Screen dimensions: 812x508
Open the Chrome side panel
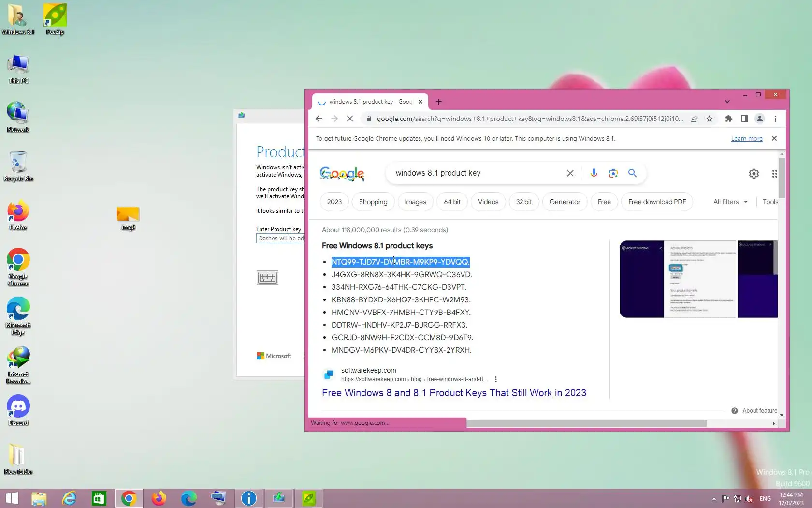tap(744, 119)
